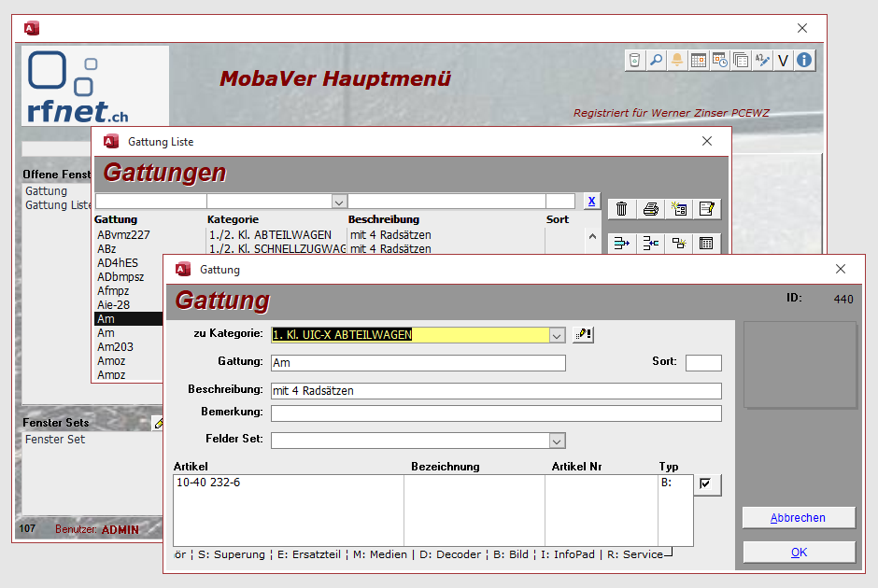Click the Beschreibung filter field in Gattung Liste
Viewport: 878px width, 588px height.
(446, 202)
